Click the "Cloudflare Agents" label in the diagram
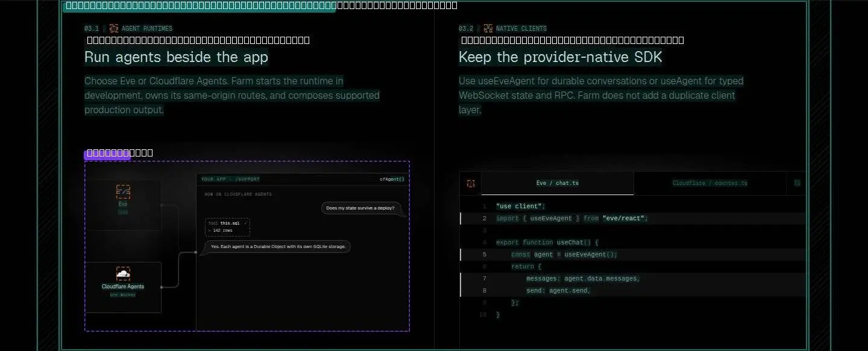 [123, 287]
